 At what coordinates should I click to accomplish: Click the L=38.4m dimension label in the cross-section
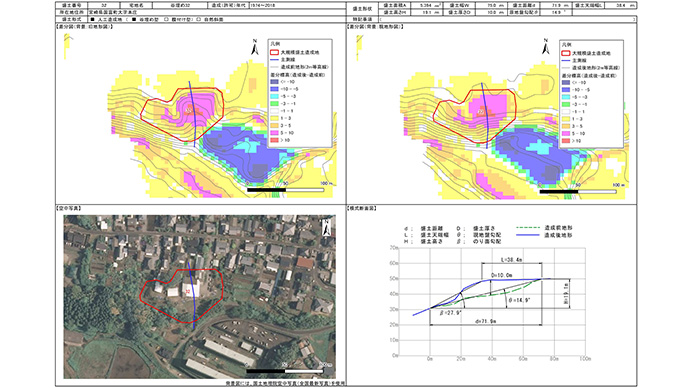pos(512,260)
